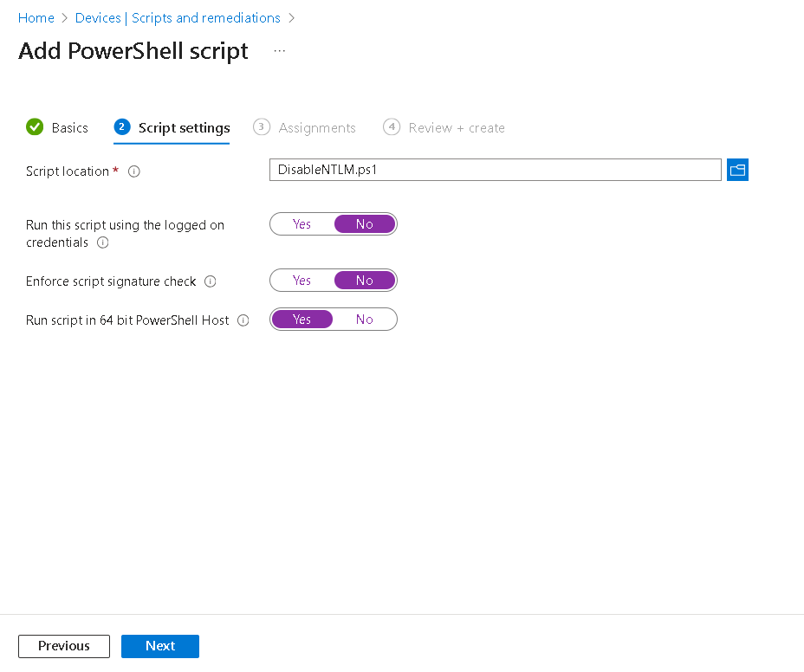Screen dimensions: 804x672
Task: Click the Next button
Action: pos(160,646)
